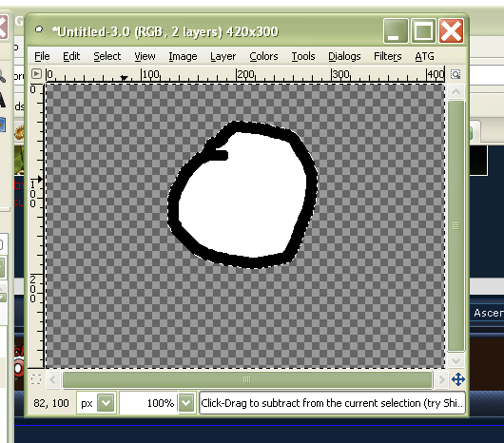Viewport: 504px width, 443px height.
Task: Toggle the Quick Mask button at the bottom left
Action: pos(36,379)
